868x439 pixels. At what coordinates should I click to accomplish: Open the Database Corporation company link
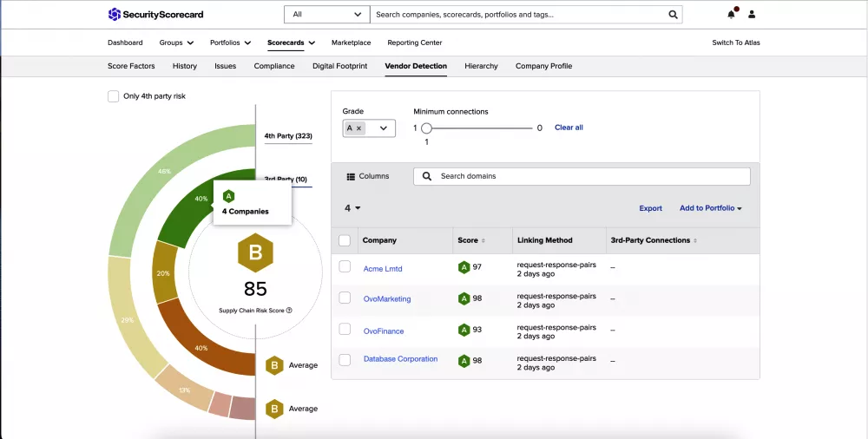click(x=400, y=358)
